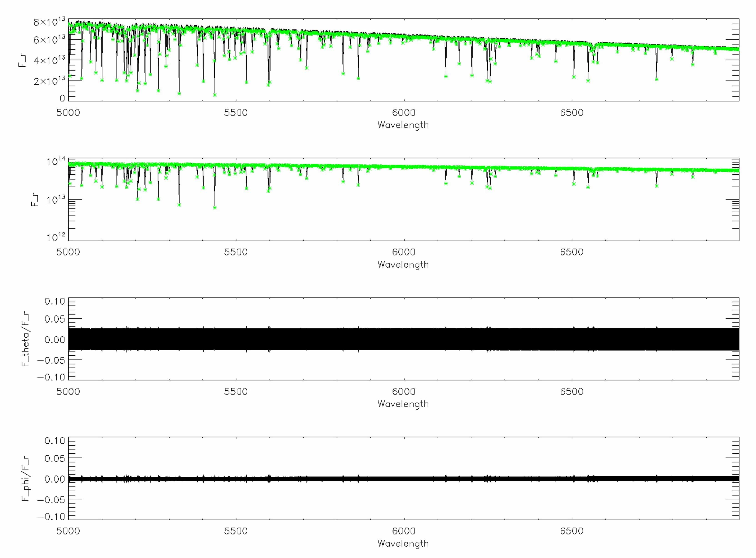This screenshot has height=558, width=756.
Task: Click the 5000 wavelength tick under F_theta/F_r plot
Action: [68, 392]
